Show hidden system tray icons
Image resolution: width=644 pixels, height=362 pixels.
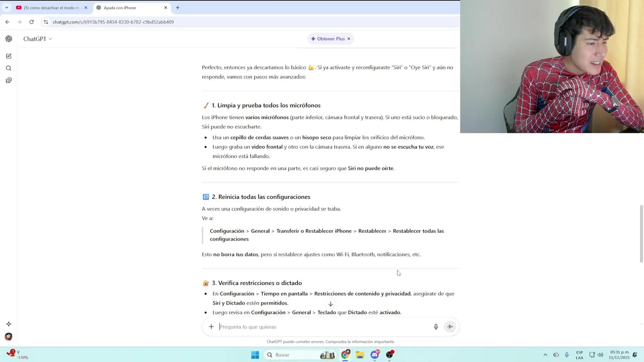[545, 355]
